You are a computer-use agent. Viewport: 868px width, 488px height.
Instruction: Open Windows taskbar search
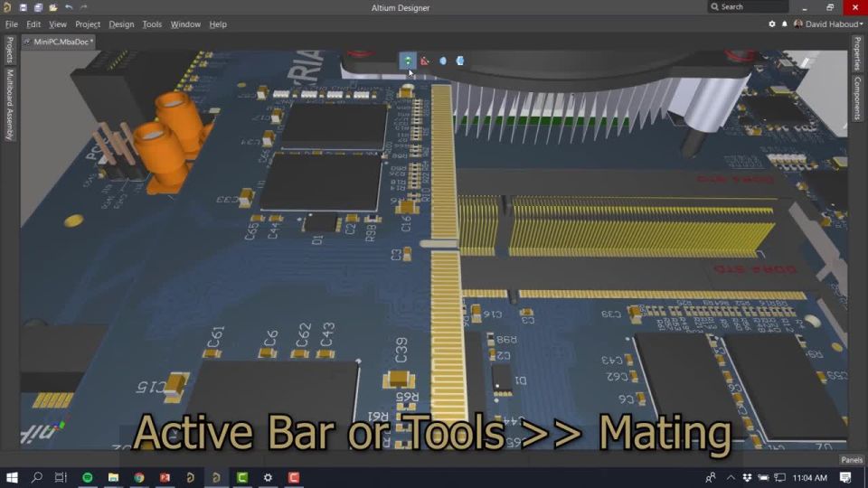point(36,477)
